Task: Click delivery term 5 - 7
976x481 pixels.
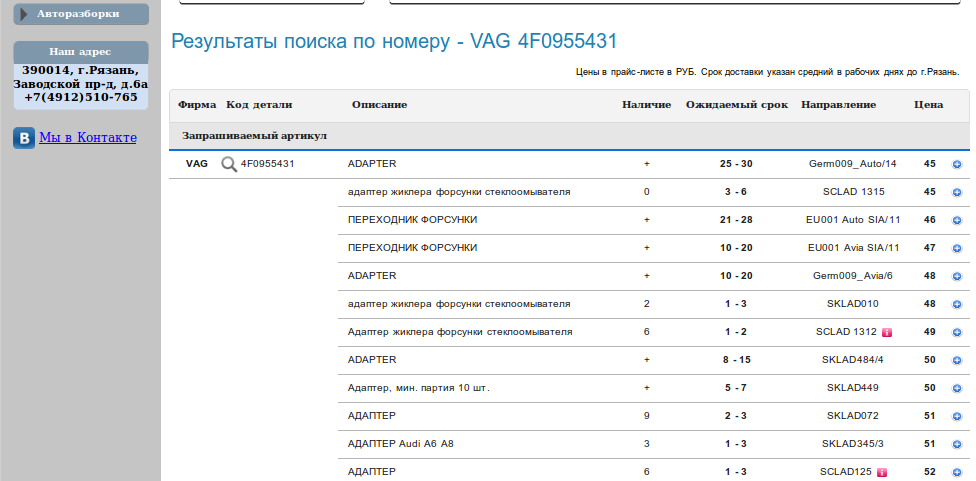Action: pos(736,388)
